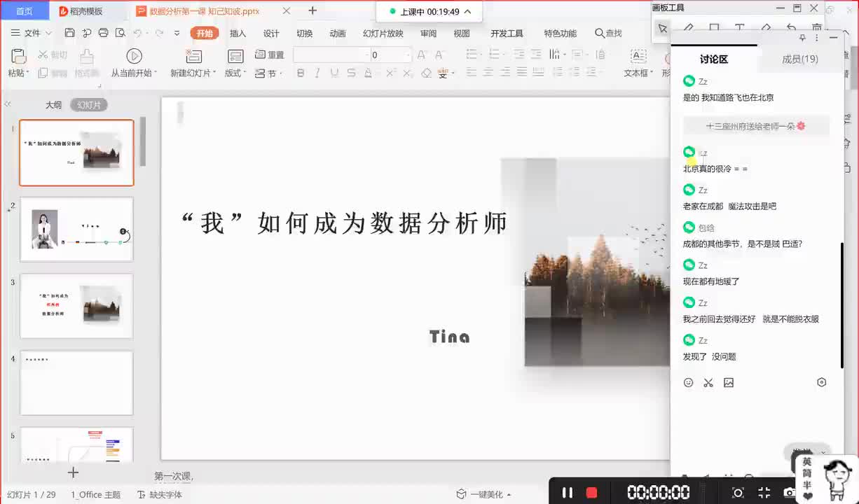Select slide 4 thumbnail
Screen dimensions: 859x504
click(76, 383)
